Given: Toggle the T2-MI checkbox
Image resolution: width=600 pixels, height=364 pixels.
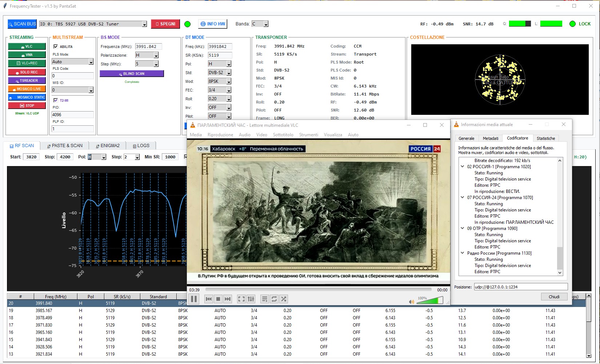Looking at the screenshot, I should [56, 100].
